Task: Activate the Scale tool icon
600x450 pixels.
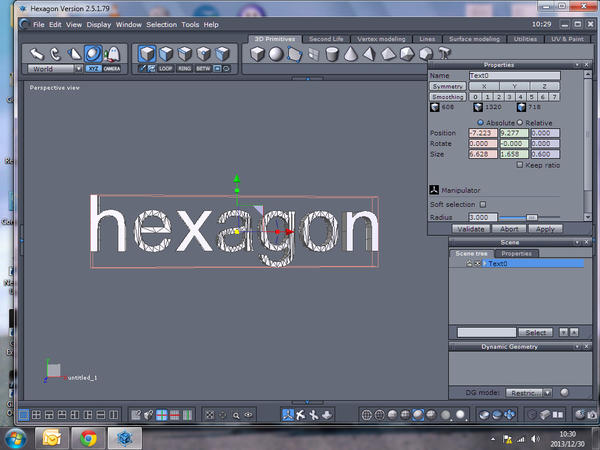Action: [74, 54]
